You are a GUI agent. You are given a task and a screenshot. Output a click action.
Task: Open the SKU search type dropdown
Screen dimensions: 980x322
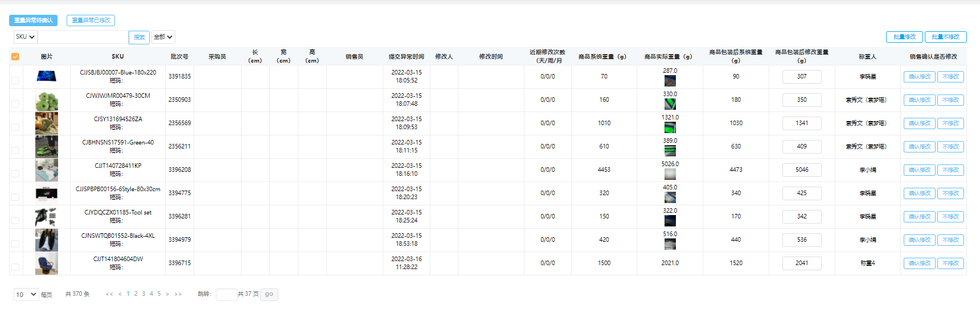[x=25, y=37]
